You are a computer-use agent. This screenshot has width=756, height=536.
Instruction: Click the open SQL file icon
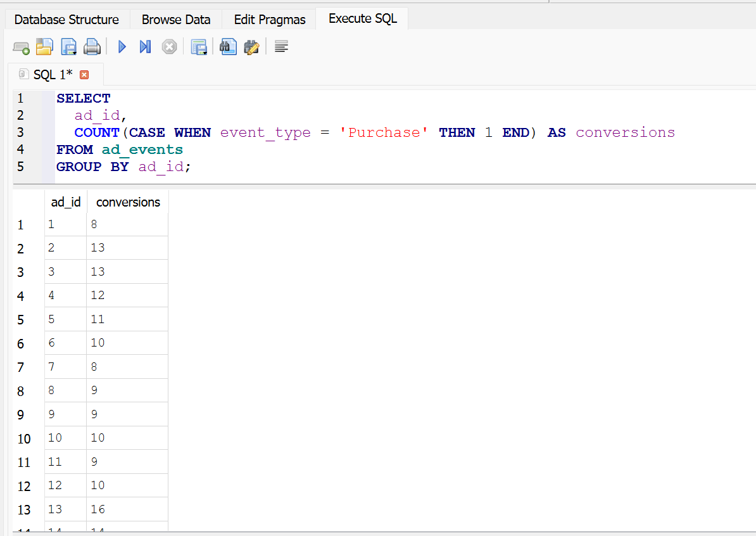(44, 47)
